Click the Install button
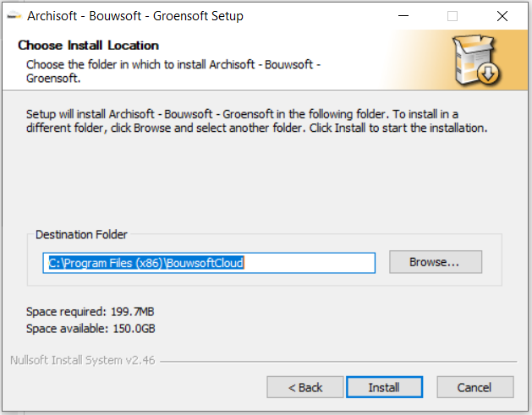Viewport: 532px width, 415px height. (x=384, y=387)
